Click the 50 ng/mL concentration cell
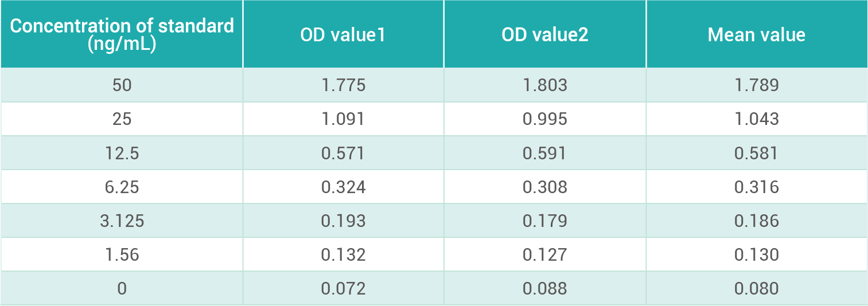Image resolution: width=868 pixels, height=306 pixels. click(x=122, y=85)
